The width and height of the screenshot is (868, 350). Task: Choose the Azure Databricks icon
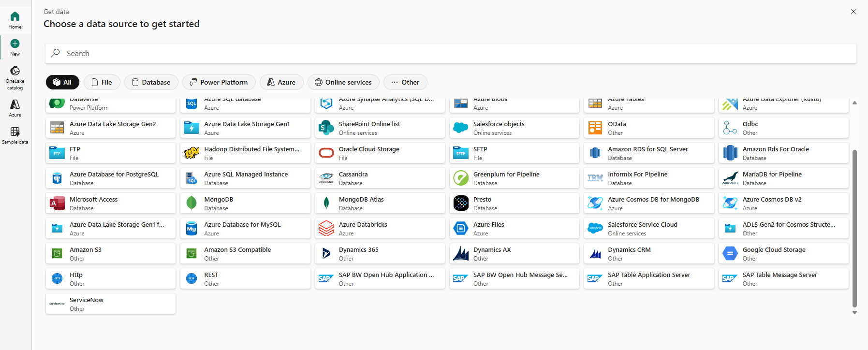[x=326, y=229]
